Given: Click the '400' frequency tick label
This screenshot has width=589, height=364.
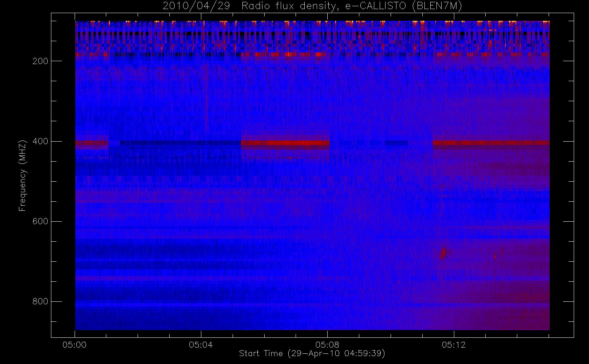Looking at the screenshot, I should coord(40,141).
